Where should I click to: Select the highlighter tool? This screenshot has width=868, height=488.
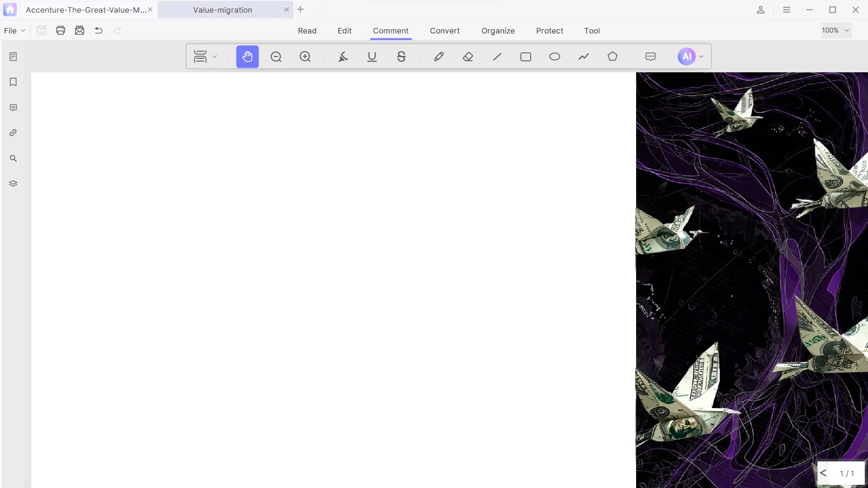click(x=343, y=56)
